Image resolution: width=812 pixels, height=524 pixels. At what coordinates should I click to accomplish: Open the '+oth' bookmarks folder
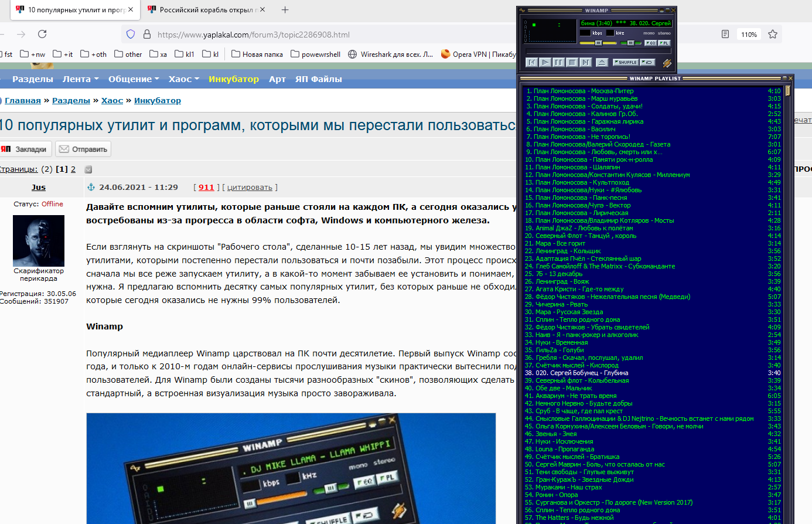94,54
